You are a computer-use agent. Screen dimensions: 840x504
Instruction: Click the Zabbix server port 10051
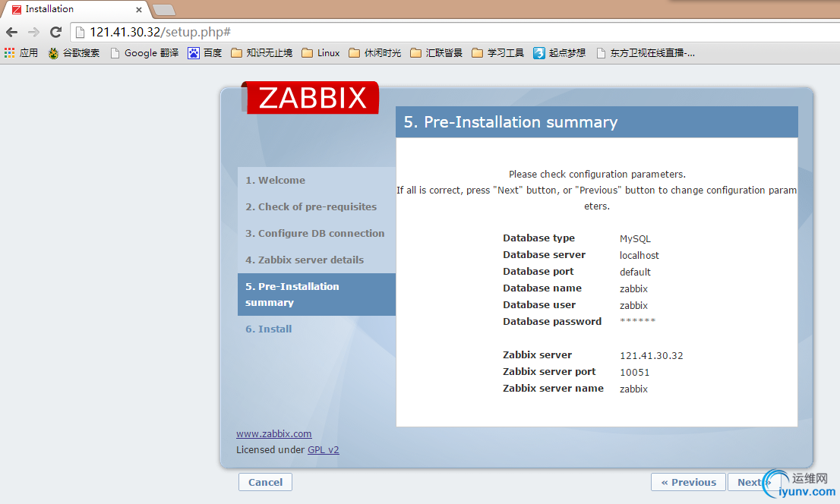click(x=634, y=372)
